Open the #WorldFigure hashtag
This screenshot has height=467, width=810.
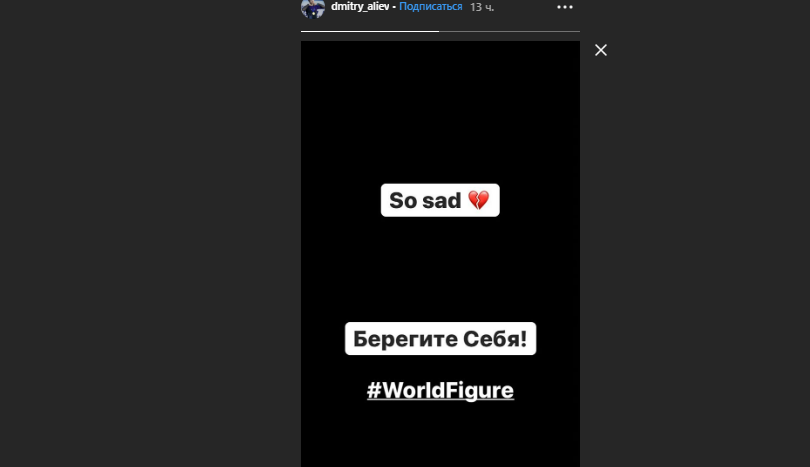click(x=440, y=390)
